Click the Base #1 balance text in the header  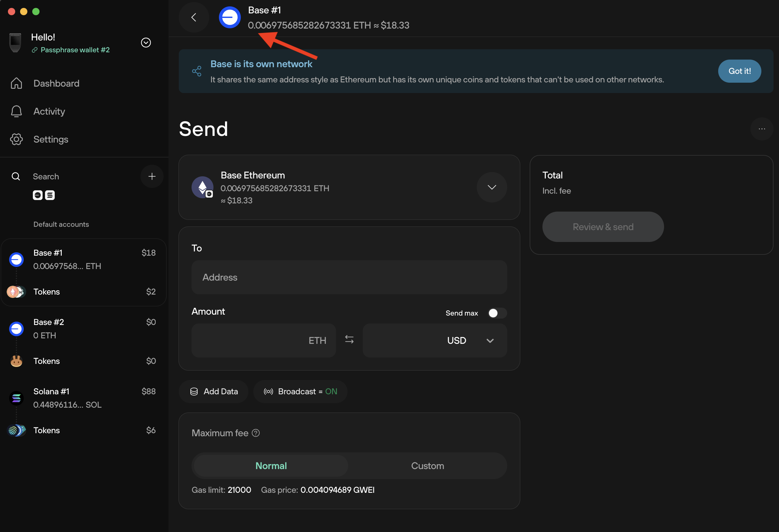[x=328, y=26]
